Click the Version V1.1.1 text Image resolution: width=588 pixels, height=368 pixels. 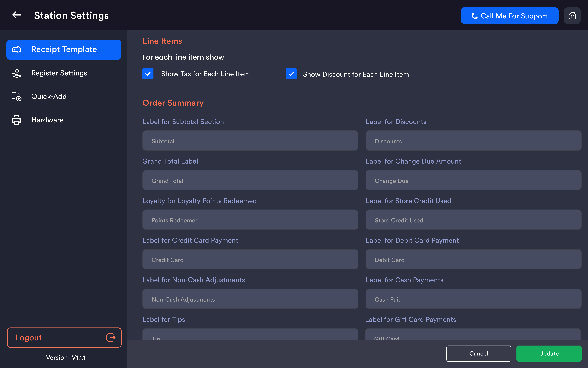pyautogui.click(x=66, y=358)
